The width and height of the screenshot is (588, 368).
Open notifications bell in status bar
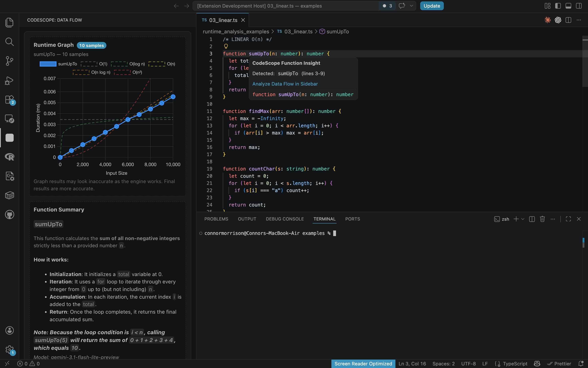(x=581, y=364)
